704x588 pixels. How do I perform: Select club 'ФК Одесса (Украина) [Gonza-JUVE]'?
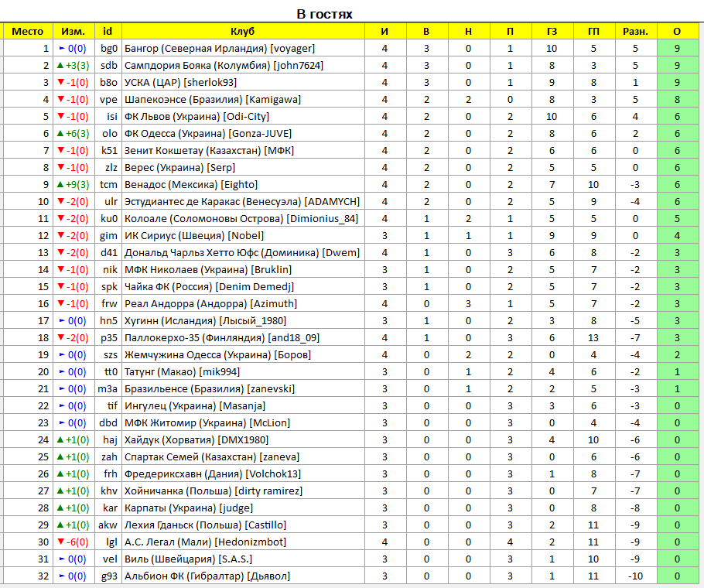(x=208, y=134)
